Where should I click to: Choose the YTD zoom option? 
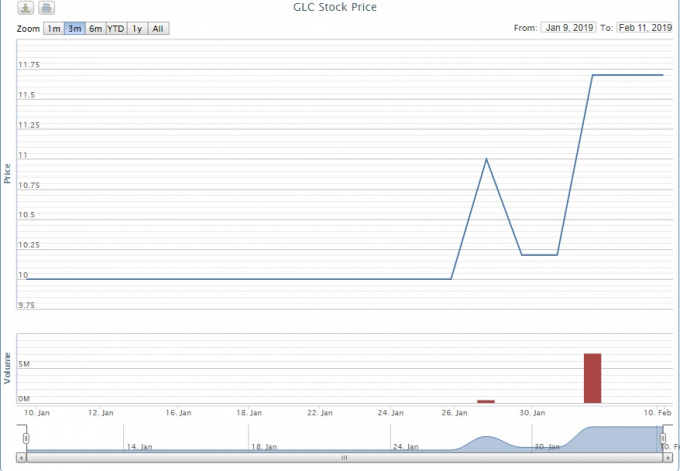click(x=117, y=28)
